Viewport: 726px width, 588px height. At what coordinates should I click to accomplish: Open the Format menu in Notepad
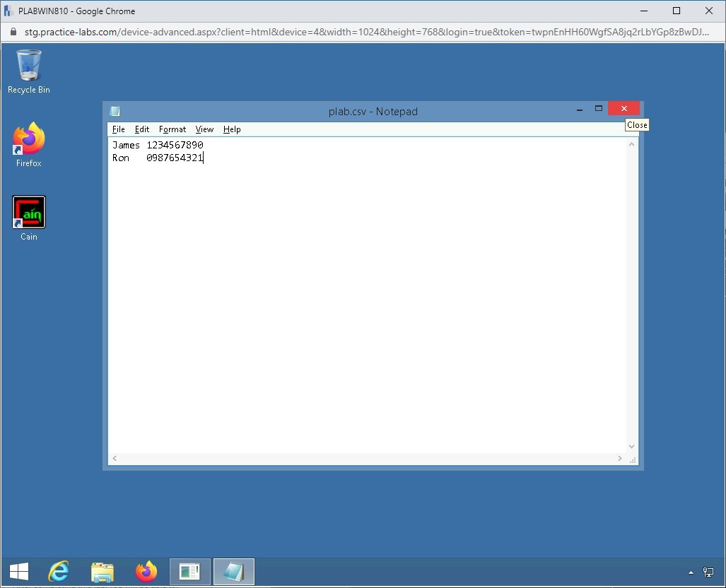(172, 129)
